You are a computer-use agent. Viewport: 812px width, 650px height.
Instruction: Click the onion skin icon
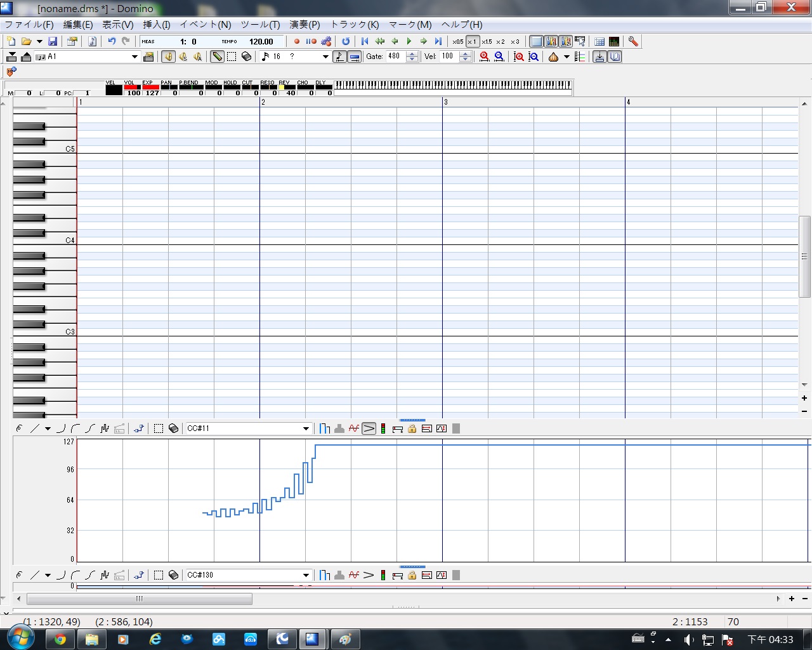point(553,56)
